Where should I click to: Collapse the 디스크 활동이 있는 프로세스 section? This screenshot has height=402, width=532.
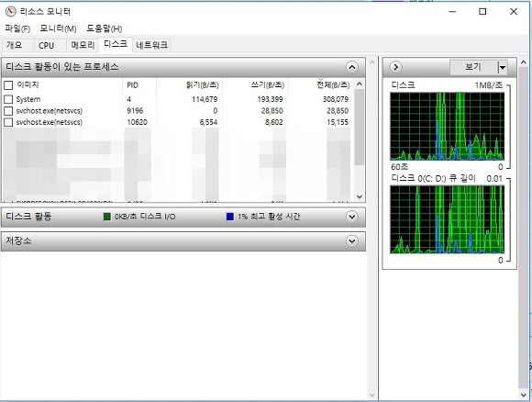352,67
